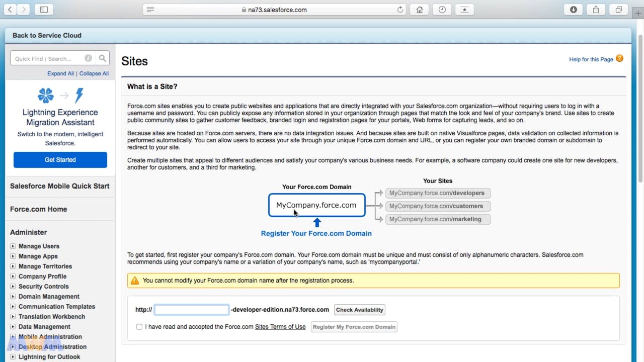Open Salesforce Mobile Quick Start
The height and width of the screenshot is (362, 644).
click(x=59, y=186)
